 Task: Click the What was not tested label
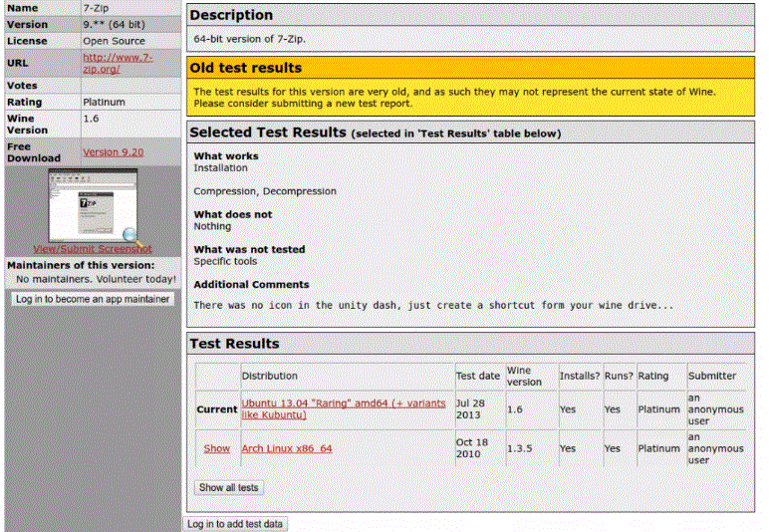(249, 250)
